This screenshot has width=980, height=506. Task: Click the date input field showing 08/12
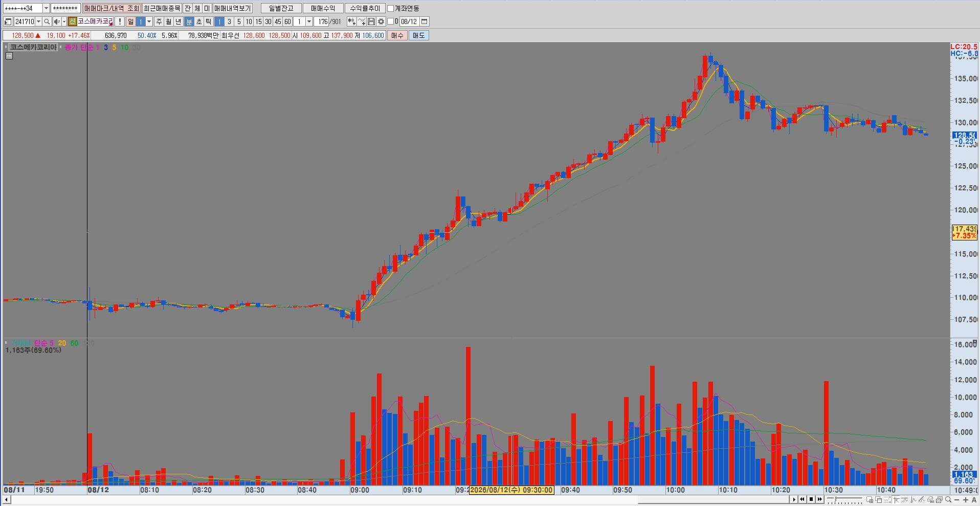tap(409, 21)
